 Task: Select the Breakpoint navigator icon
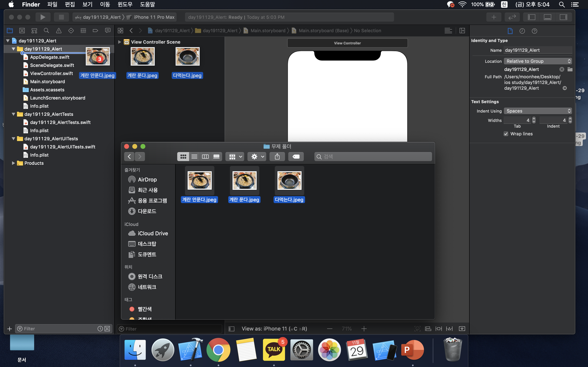pyautogui.click(x=95, y=31)
